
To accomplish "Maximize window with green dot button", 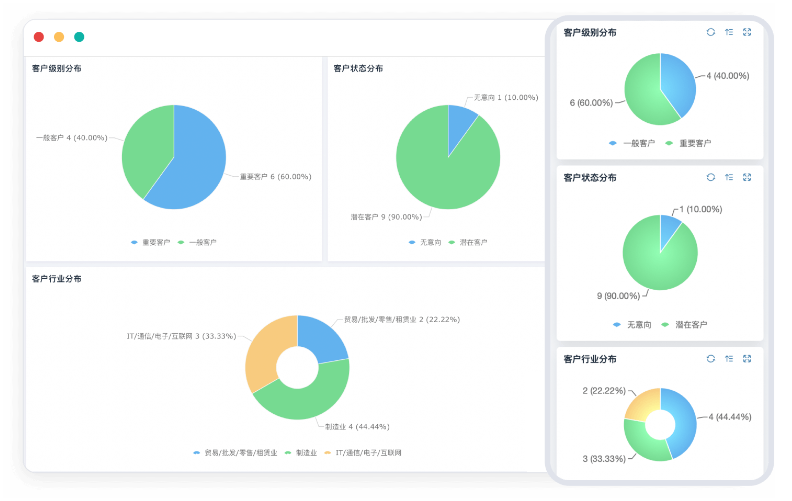I will [79, 37].
